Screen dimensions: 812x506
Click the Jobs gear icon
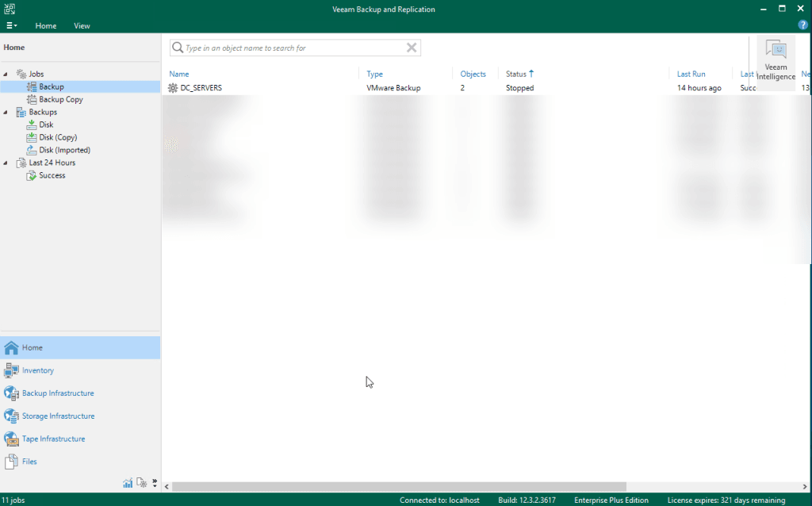click(21, 74)
